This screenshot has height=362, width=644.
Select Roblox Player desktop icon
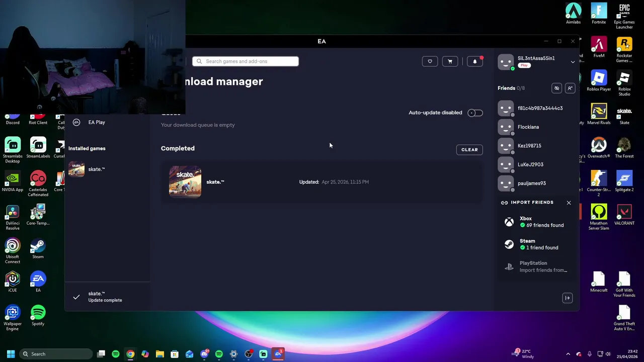pos(599,81)
